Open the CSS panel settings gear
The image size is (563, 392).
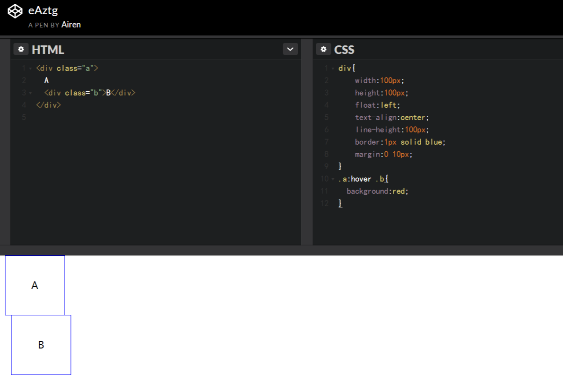pos(324,49)
